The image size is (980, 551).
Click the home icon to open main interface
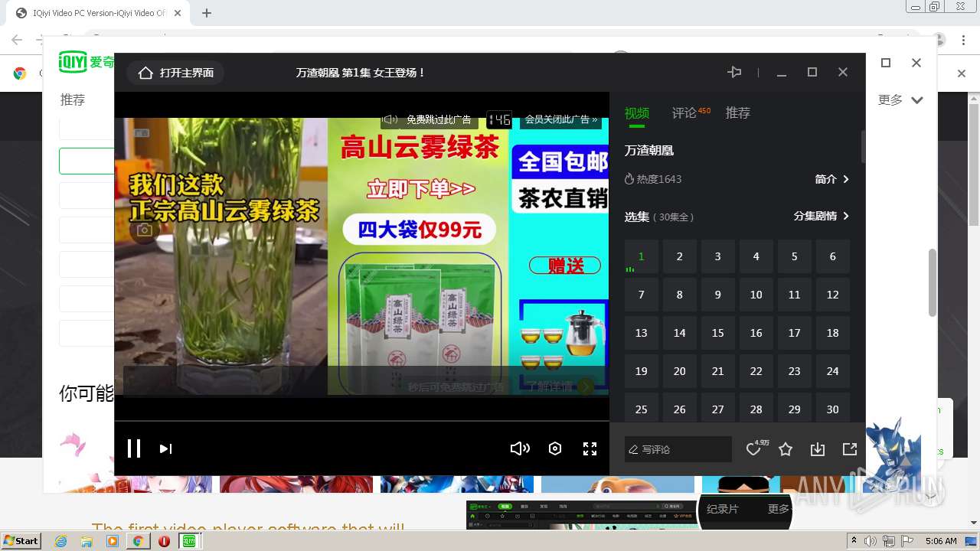point(145,73)
